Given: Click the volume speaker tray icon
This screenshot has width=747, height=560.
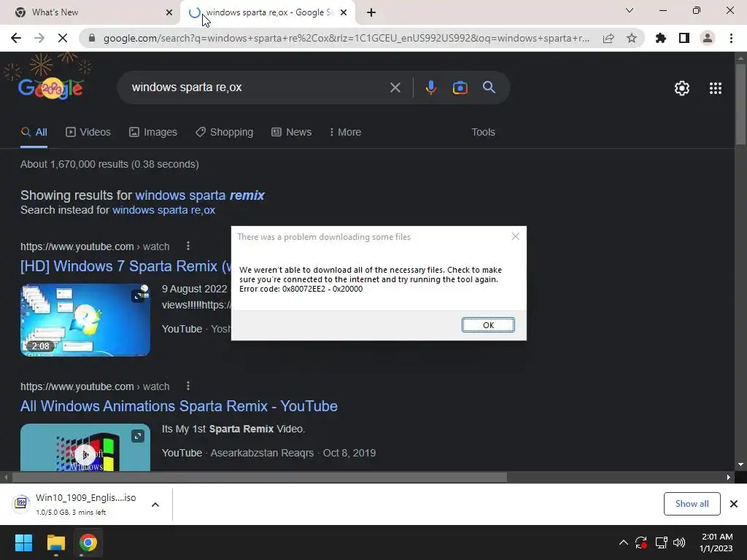Looking at the screenshot, I should (679, 542).
